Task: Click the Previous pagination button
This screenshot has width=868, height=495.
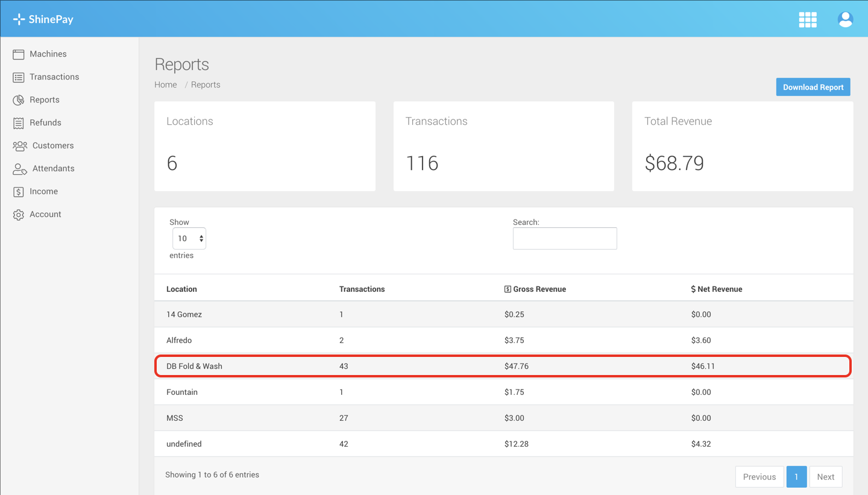Action: [759, 476]
